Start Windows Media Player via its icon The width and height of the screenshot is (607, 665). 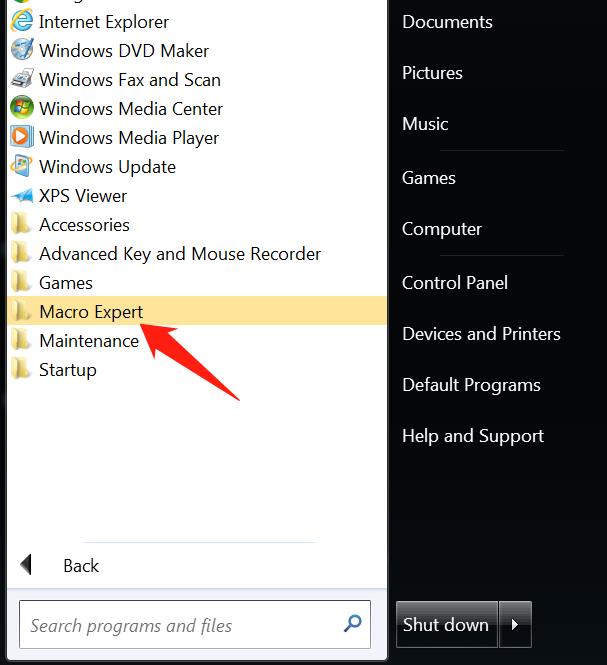pos(22,137)
